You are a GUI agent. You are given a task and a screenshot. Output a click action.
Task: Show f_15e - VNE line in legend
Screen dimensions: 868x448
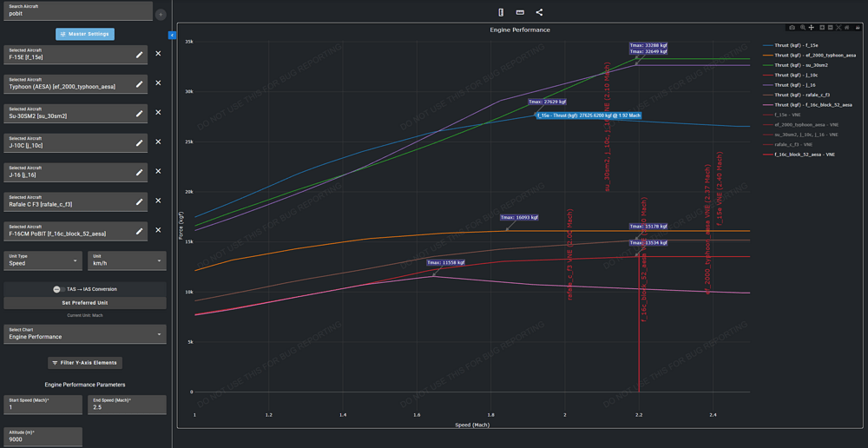pyautogui.click(x=783, y=115)
